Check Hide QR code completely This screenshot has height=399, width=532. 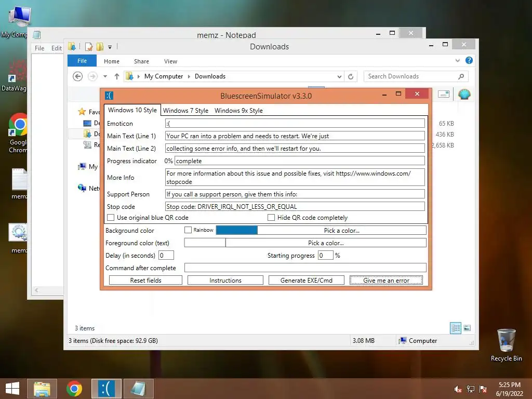[271, 218]
